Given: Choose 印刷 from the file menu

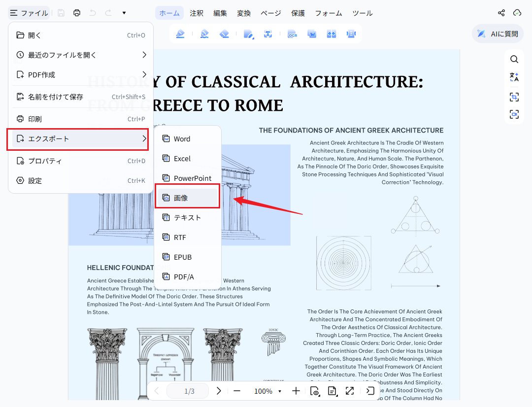Looking at the screenshot, I should (x=81, y=119).
